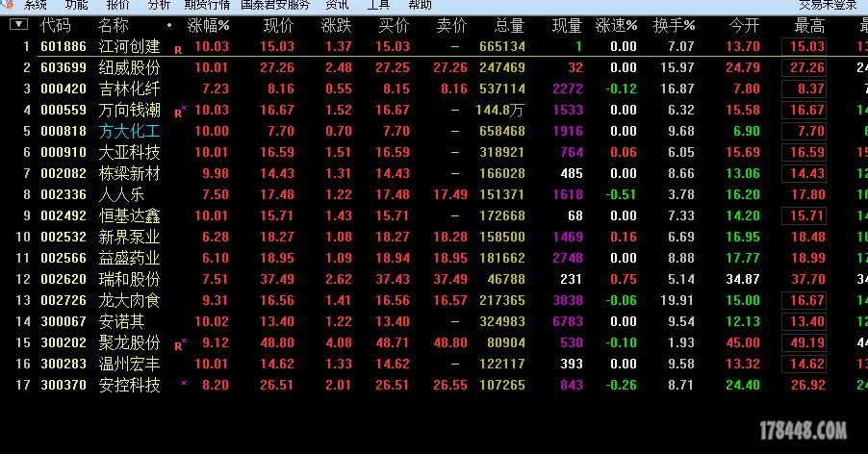The width and height of the screenshot is (868, 454).
Task: Select stock 纽威股份
Action: point(130,67)
